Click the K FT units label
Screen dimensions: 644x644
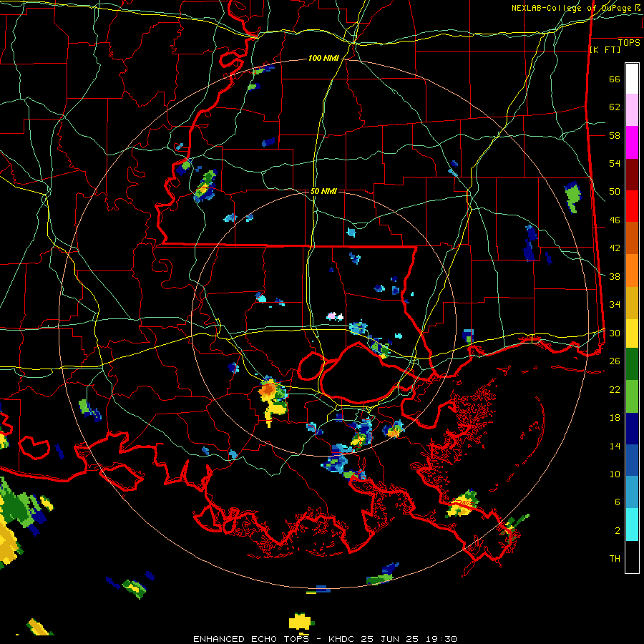[605, 49]
